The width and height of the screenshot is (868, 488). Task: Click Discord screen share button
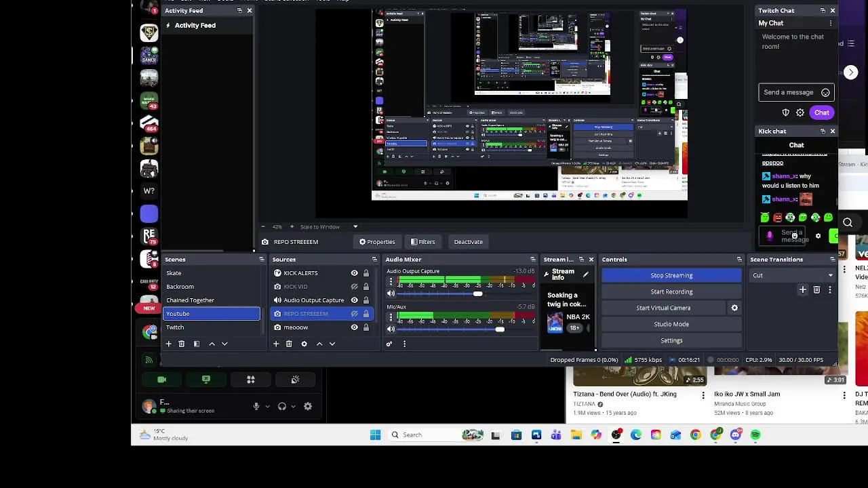[206, 380]
